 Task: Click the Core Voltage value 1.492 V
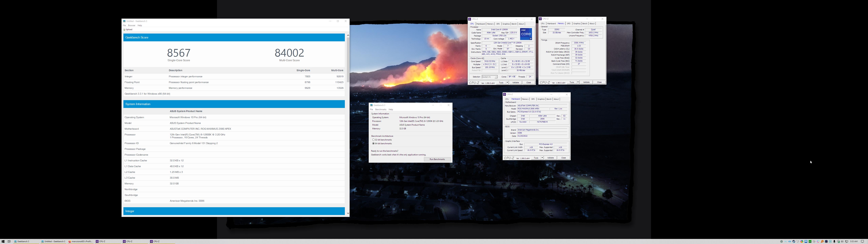point(511,39)
